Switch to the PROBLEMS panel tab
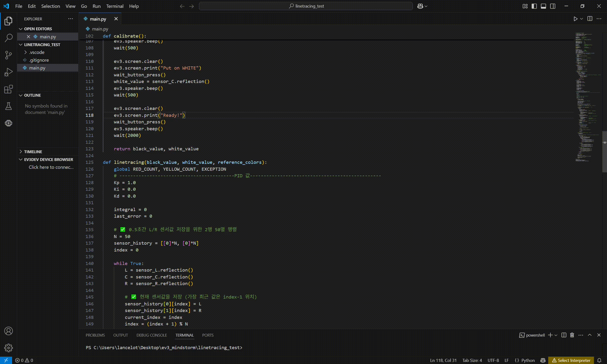 point(95,335)
